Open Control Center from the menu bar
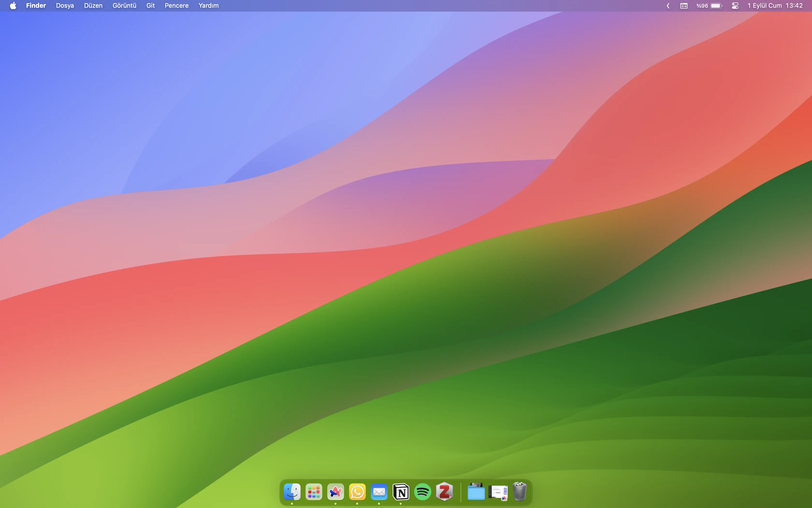The width and height of the screenshot is (812, 508). pos(735,6)
